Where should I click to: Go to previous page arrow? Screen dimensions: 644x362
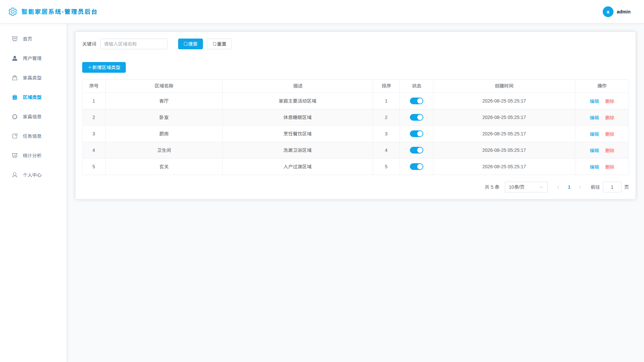[558, 187]
